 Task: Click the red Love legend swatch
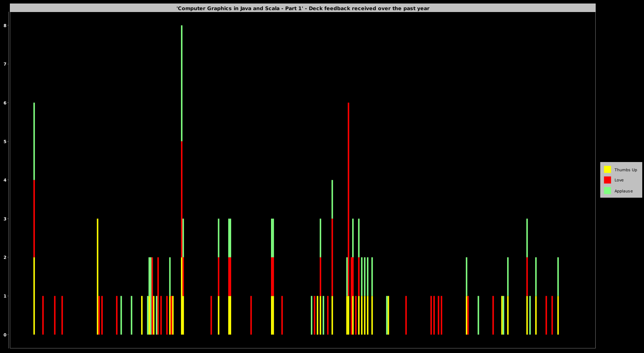607,180
